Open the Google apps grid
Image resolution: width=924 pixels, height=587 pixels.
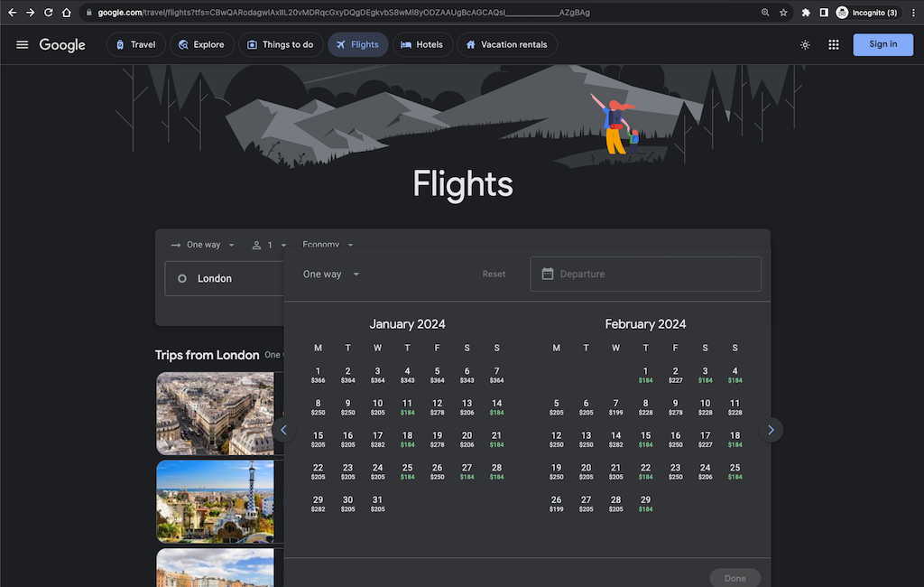point(833,44)
